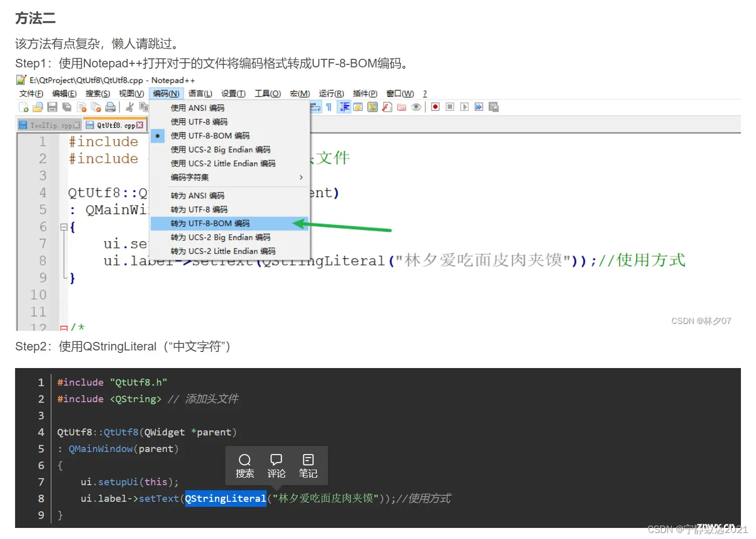Screen dimensions: 756x539
Task: Toggle the file monitoring eye icon
Action: [x=416, y=107]
